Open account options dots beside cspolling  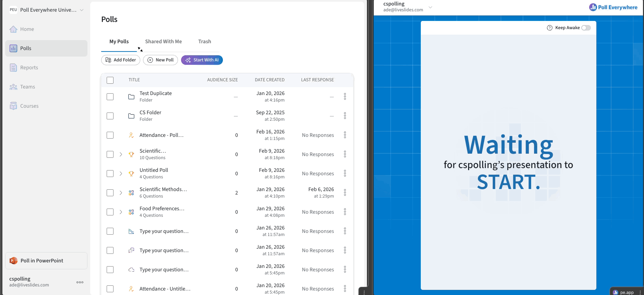click(80, 282)
